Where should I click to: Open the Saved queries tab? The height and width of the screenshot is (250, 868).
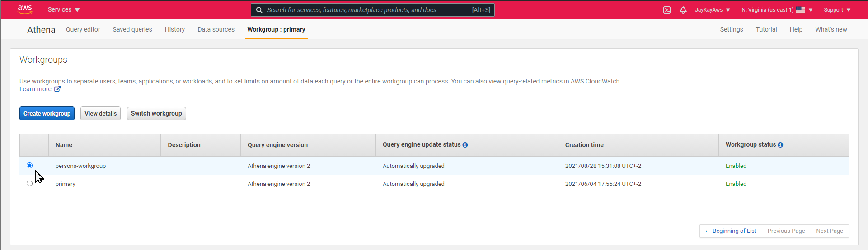click(132, 29)
